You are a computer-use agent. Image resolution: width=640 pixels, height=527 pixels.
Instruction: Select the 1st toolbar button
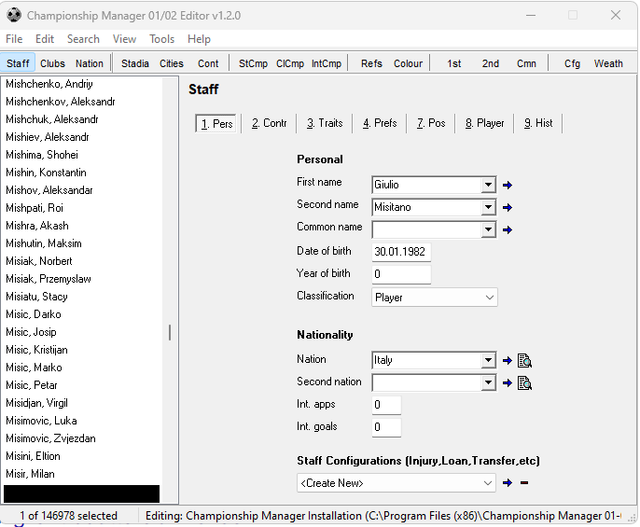454,64
